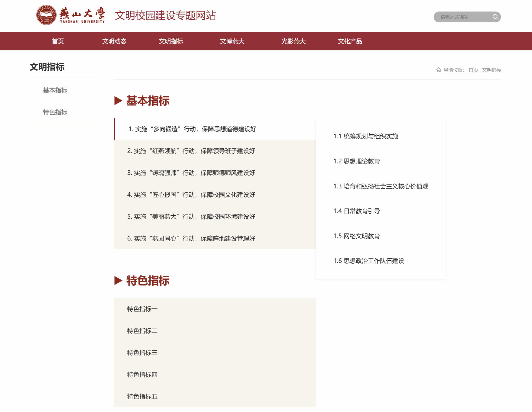Expand item 6 “燕园同心”行动
This screenshot has height=412, width=532.
tap(191, 238)
